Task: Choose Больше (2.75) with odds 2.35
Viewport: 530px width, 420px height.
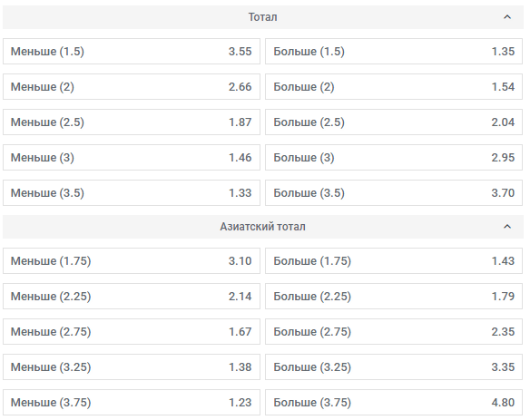Action: [394, 331]
